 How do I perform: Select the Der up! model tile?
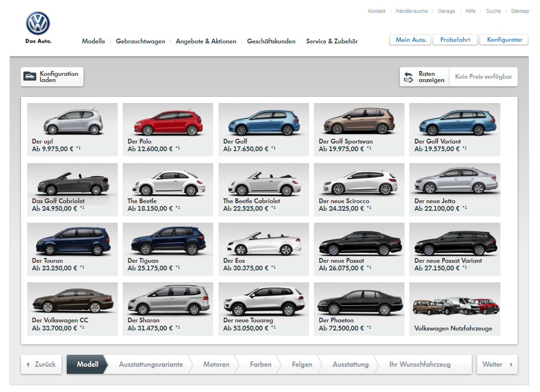tap(73, 130)
